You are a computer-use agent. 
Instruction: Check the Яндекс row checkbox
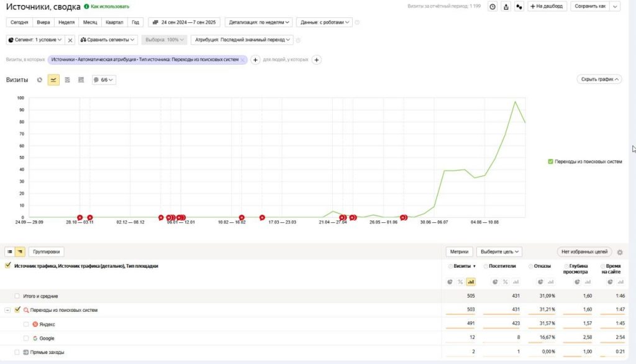click(26, 324)
